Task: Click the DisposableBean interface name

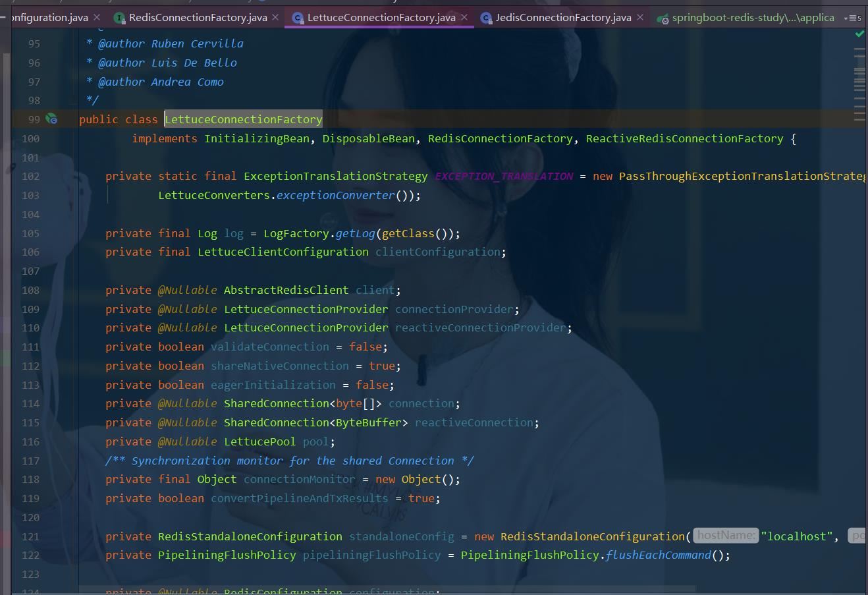Action: pyautogui.click(x=369, y=138)
